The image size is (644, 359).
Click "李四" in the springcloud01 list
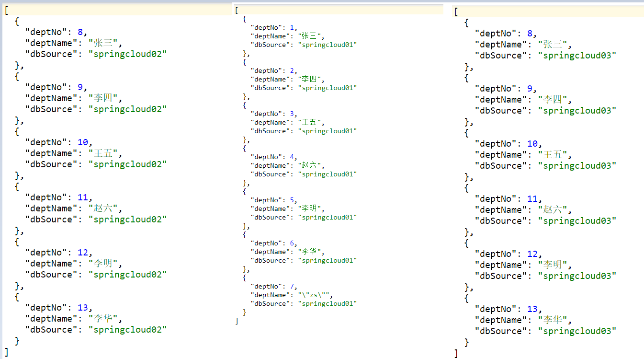click(x=309, y=79)
